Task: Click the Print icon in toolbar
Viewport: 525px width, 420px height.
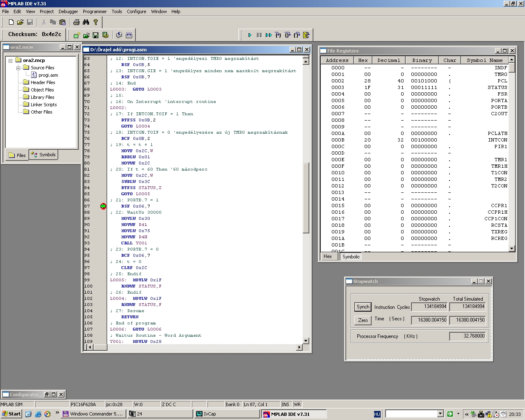Action: pyautogui.click(x=76, y=22)
